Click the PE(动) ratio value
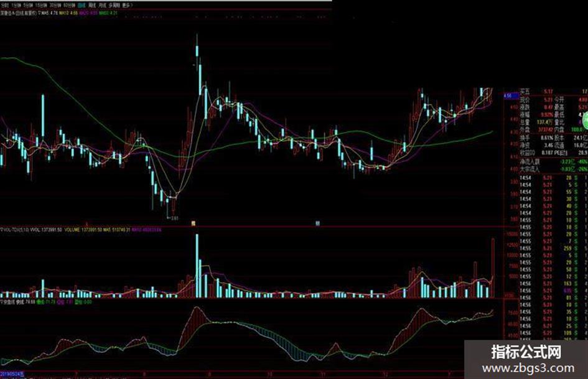 (x=582, y=152)
